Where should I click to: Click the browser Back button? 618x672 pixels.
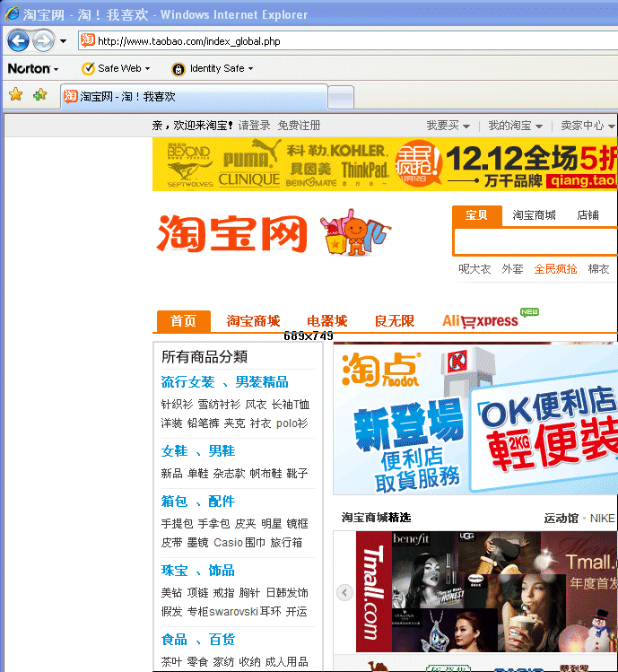pos(18,40)
